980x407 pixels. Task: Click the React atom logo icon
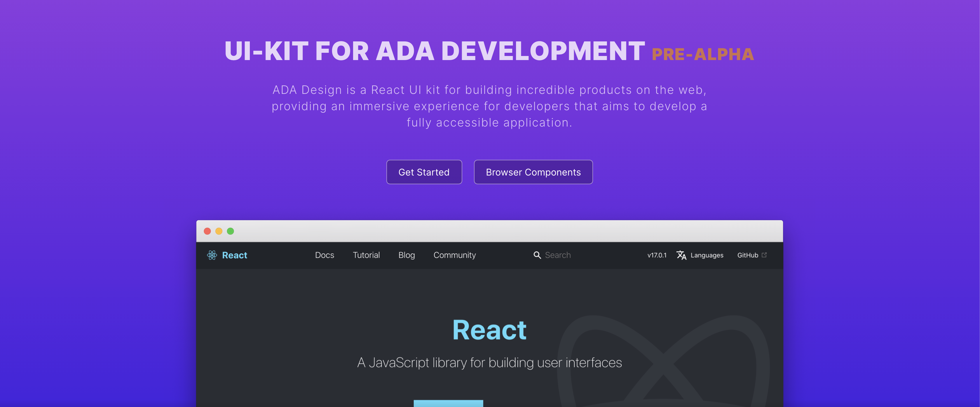212,255
